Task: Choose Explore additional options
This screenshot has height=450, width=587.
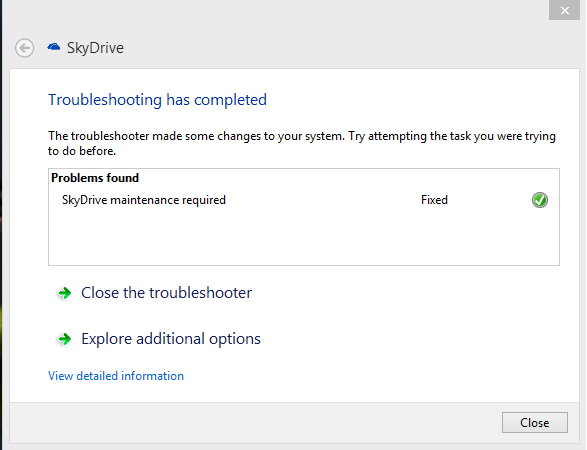Action: click(171, 339)
